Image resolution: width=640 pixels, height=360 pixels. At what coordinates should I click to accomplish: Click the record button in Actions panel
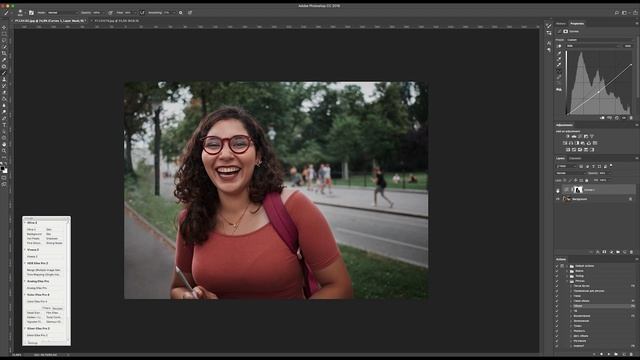(601, 354)
